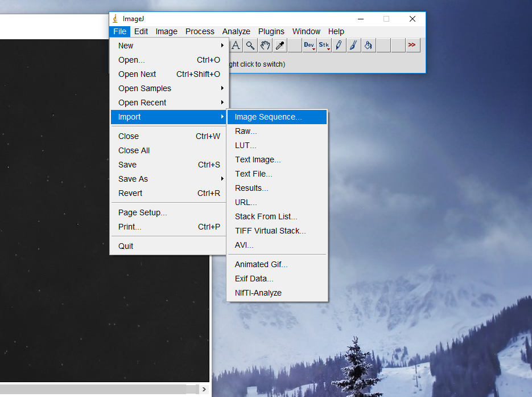Select the Paintbrush tool
Viewport: 532px width, 397px height.
(354, 46)
